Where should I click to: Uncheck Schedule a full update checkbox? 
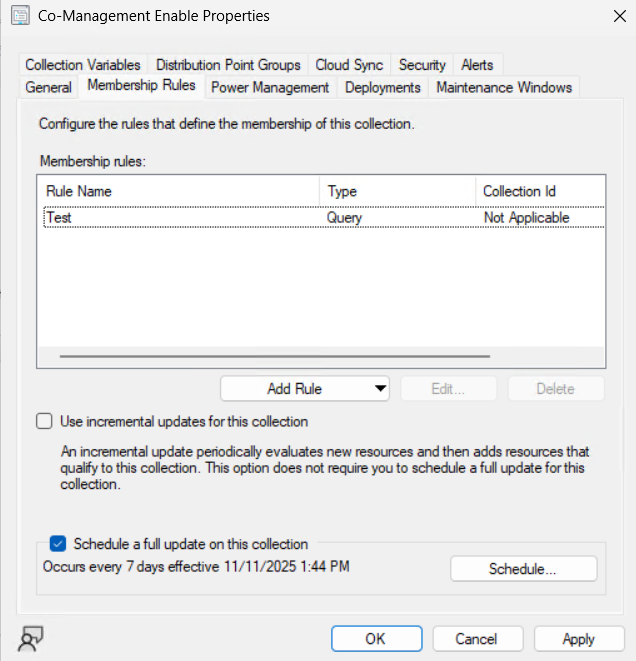coord(58,544)
